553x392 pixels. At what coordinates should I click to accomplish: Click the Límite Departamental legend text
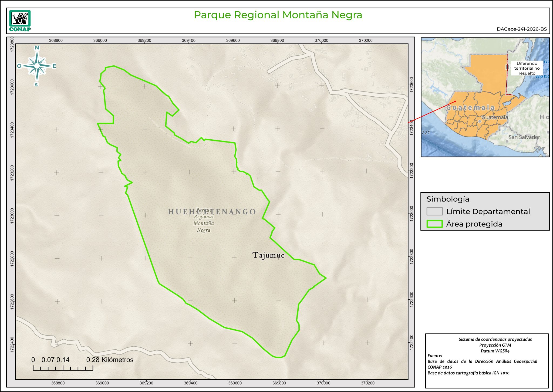pos(488,211)
